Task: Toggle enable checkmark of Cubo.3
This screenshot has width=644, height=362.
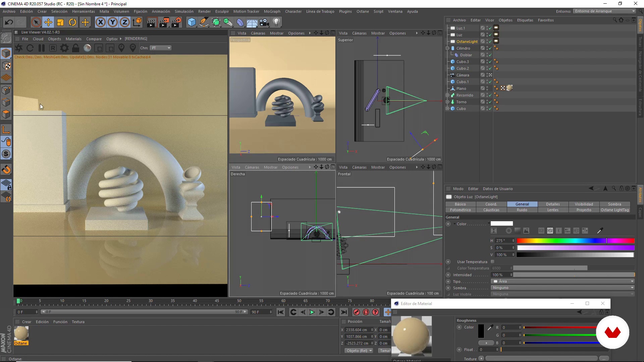Action: (x=490, y=62)
